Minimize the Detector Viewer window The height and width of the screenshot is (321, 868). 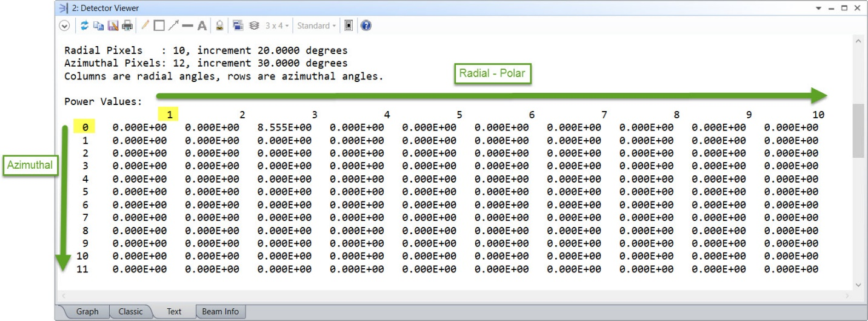[833, 8]
